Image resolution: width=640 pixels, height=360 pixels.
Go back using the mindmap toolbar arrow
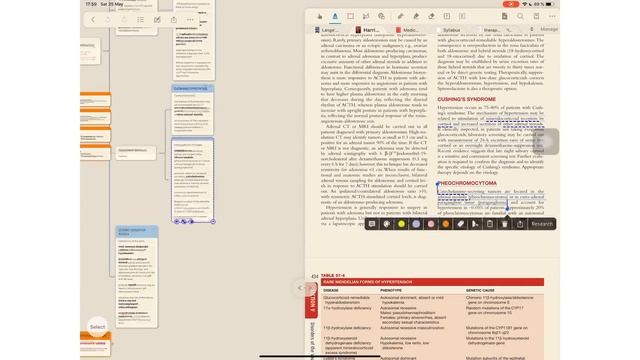click(x=93, y=20)
